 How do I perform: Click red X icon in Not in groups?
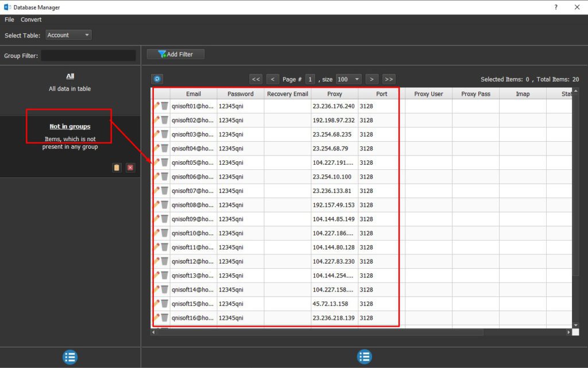(130, 168)
